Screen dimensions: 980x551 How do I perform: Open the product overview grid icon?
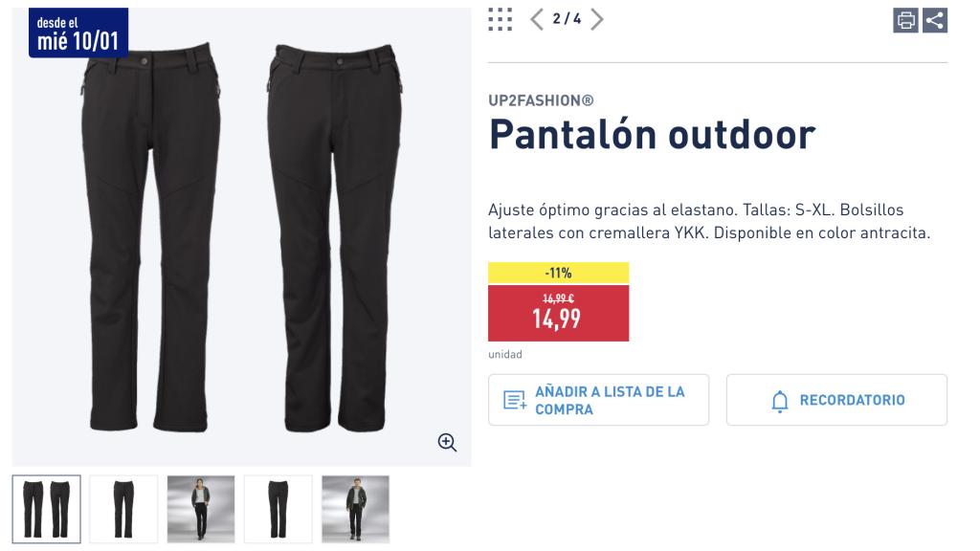click(x=499, y=17)
